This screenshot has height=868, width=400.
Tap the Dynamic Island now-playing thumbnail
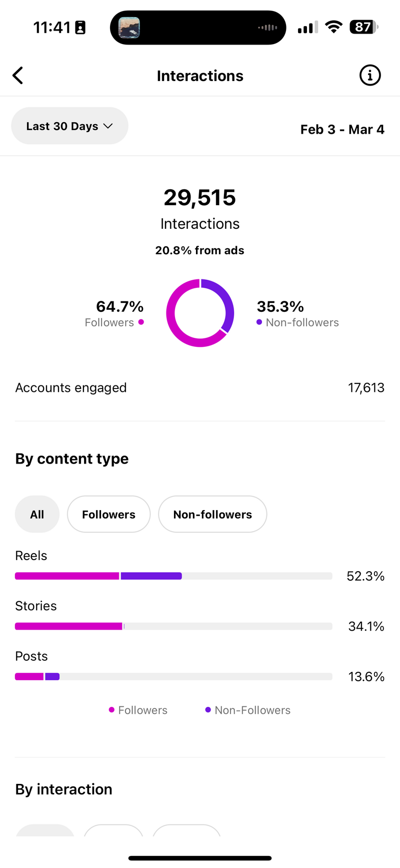click(129, 28)
